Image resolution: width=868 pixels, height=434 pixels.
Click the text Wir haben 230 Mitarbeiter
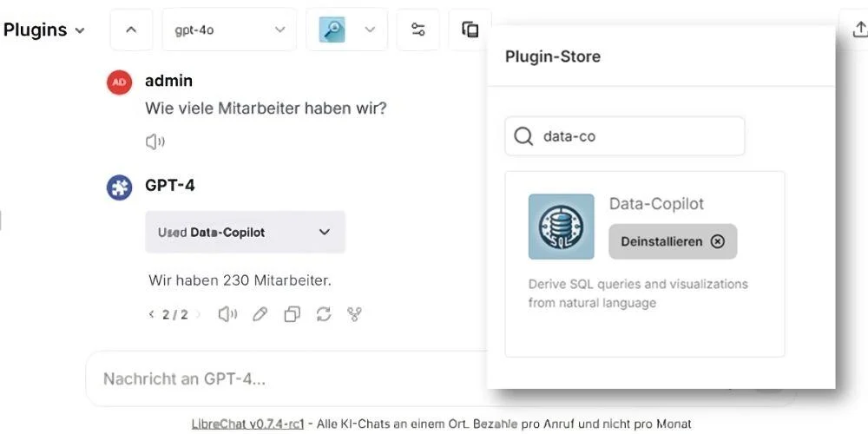tap(240, 280)
